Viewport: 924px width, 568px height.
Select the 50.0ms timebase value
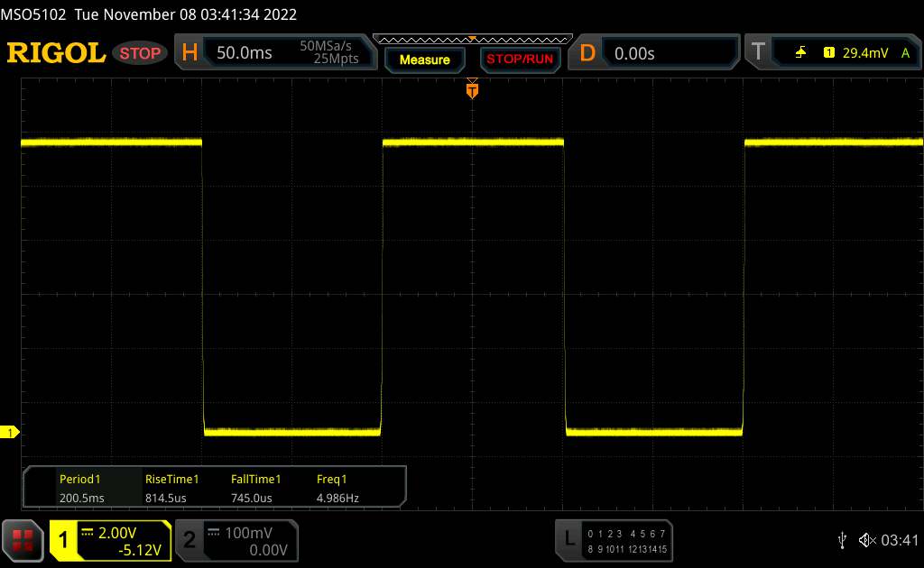click(244, 53)
